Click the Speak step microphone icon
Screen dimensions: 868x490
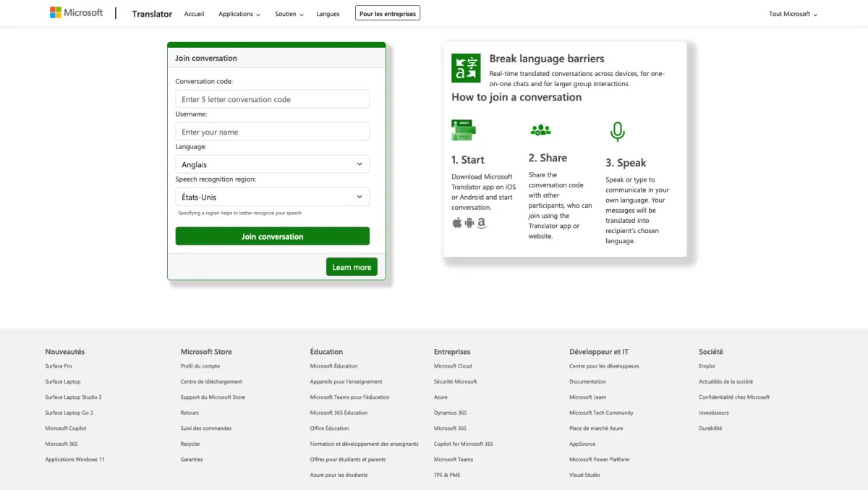617,132
